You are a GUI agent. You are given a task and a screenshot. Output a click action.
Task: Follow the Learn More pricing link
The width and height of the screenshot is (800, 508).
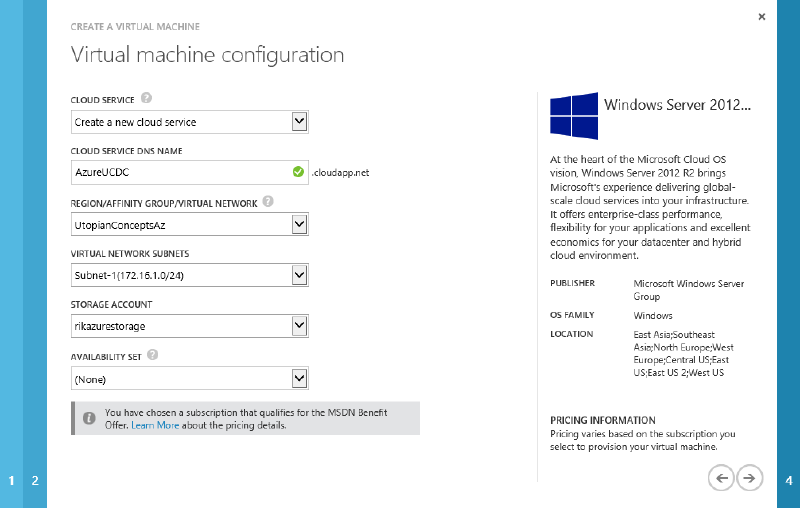coord(155,425)
